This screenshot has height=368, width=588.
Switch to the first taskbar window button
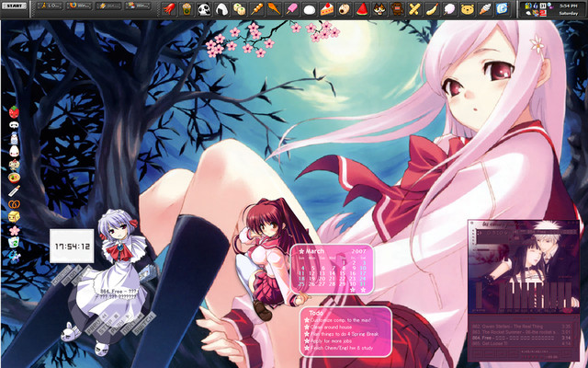point(50,6)
